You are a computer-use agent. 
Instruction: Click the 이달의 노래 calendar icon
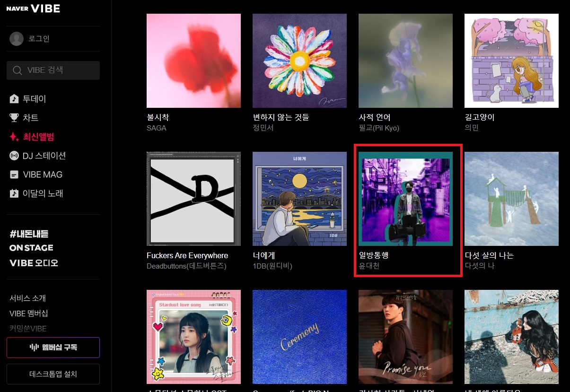(x=14, y=193)
